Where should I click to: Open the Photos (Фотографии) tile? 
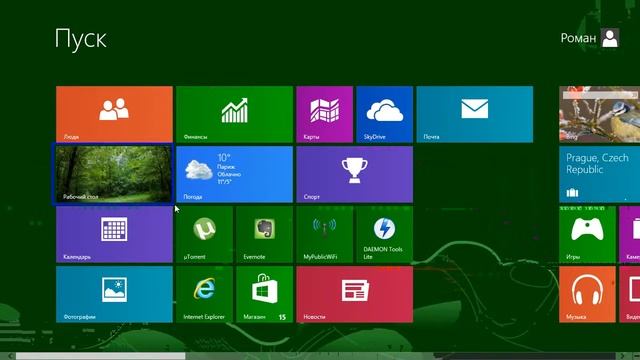(x=114, y=294)
